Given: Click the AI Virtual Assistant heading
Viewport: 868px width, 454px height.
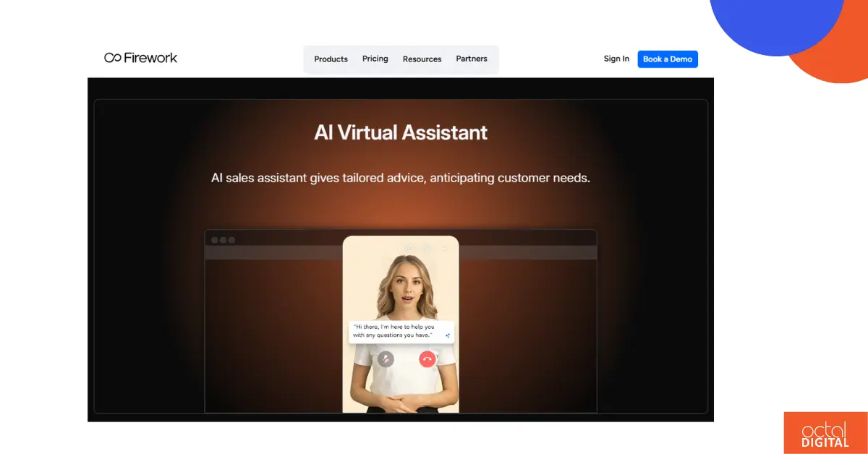Looking at the screenshot, I should tap(401, 132).
